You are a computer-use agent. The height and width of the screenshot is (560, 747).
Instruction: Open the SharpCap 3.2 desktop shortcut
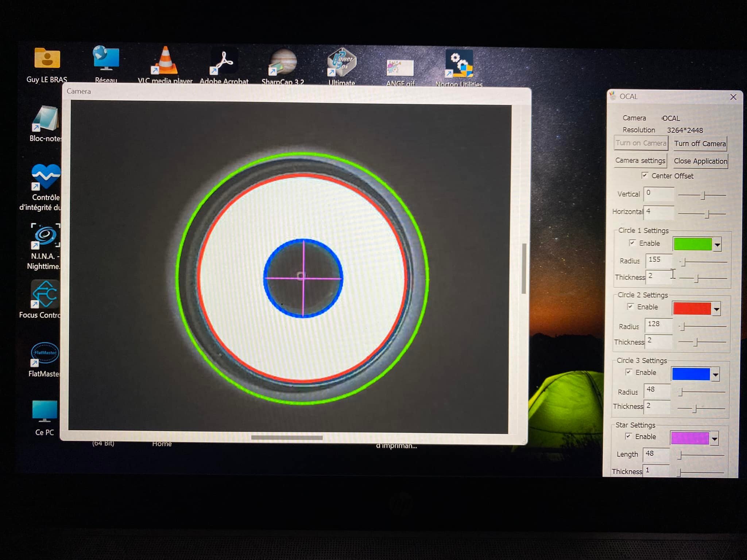283,63
